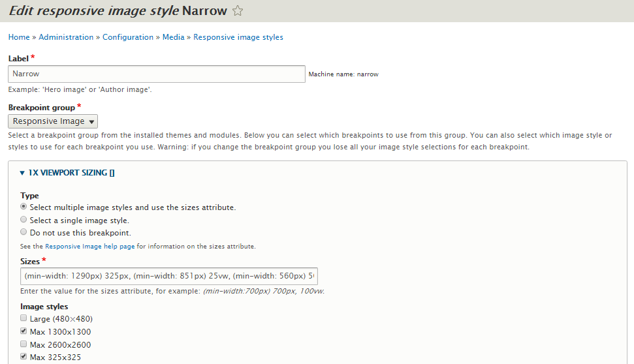
Task: Click the 'Machine name: narrow' text
Action: coord(343,74)
